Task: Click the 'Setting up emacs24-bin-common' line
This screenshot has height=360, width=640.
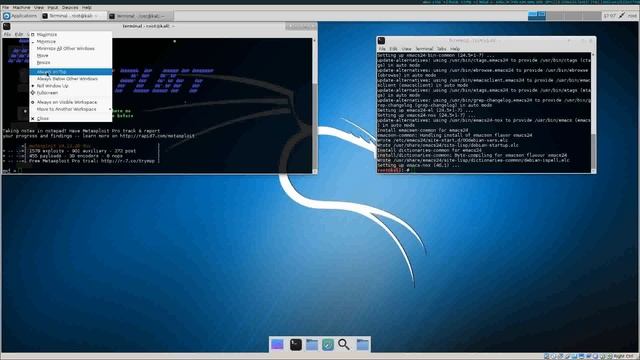Action: (x=436, y=56)
